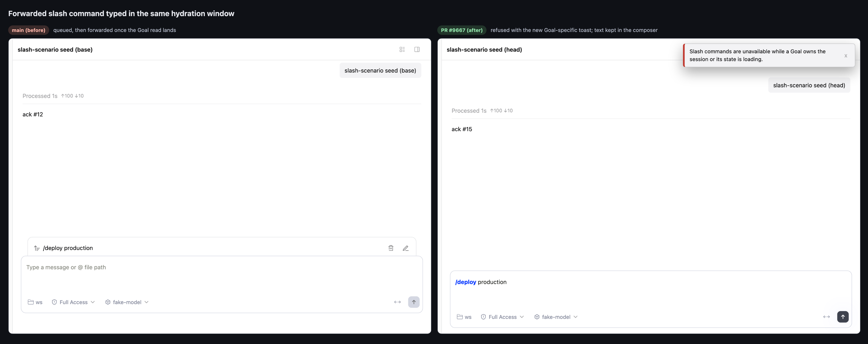Select the ws workspace folder on right
This screenshot has height=344, width=868.
tap(464, 317)
